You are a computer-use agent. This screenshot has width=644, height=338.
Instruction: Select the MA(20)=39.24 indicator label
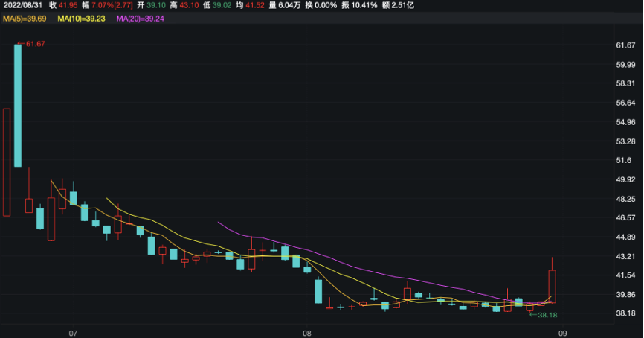pos(141,19)
